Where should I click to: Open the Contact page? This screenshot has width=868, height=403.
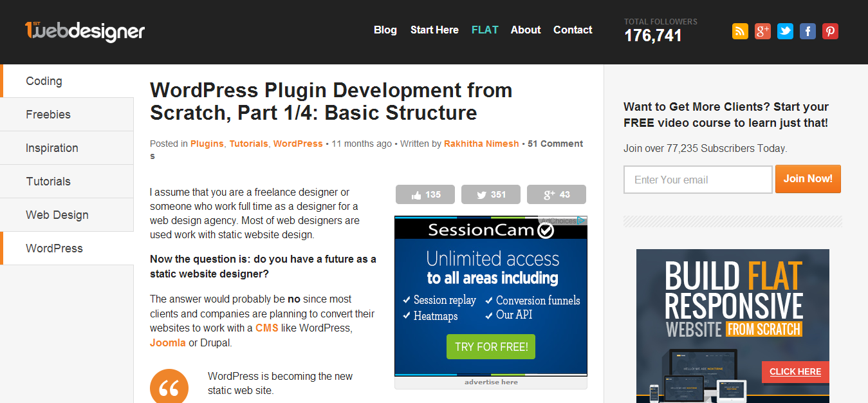(573, 30)
